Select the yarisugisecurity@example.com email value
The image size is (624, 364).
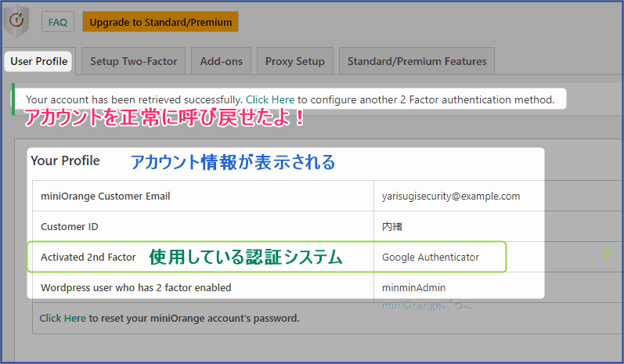pos(451,196)
